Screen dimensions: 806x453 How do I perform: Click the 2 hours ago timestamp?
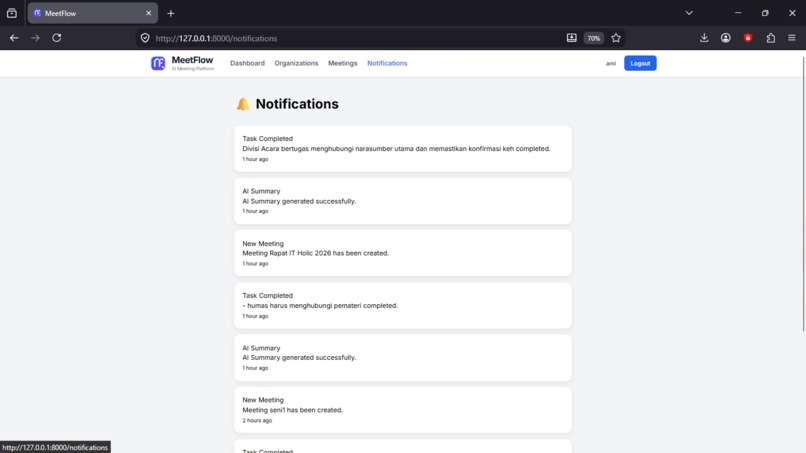[257, 421]
